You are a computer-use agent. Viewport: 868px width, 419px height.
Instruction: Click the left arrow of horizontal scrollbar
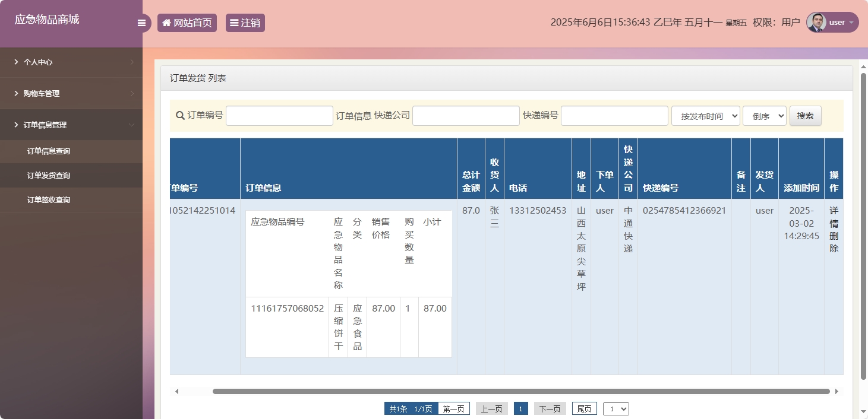click(176, 392)
